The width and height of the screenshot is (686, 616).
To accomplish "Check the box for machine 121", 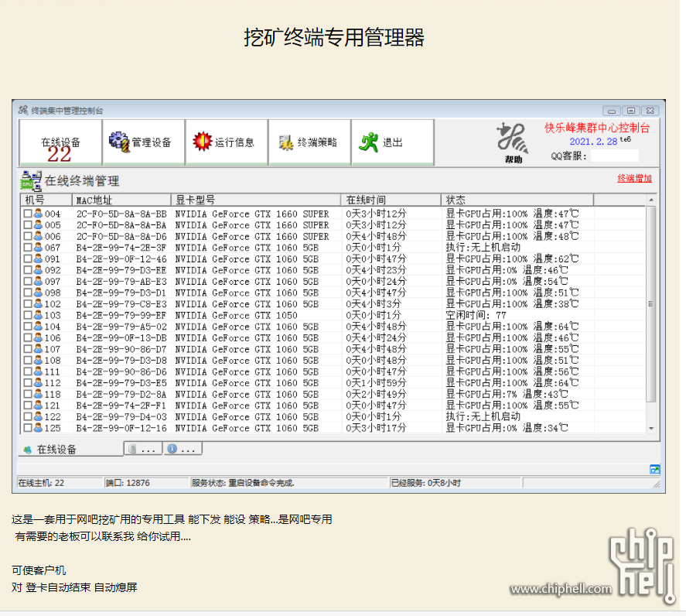I will tap(28, 406).
